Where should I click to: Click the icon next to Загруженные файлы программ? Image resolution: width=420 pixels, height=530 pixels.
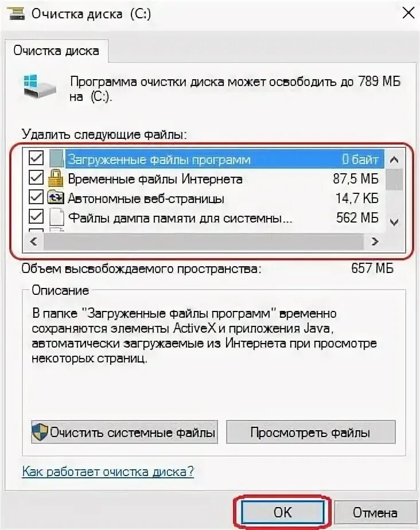click(x=56, y=159)
